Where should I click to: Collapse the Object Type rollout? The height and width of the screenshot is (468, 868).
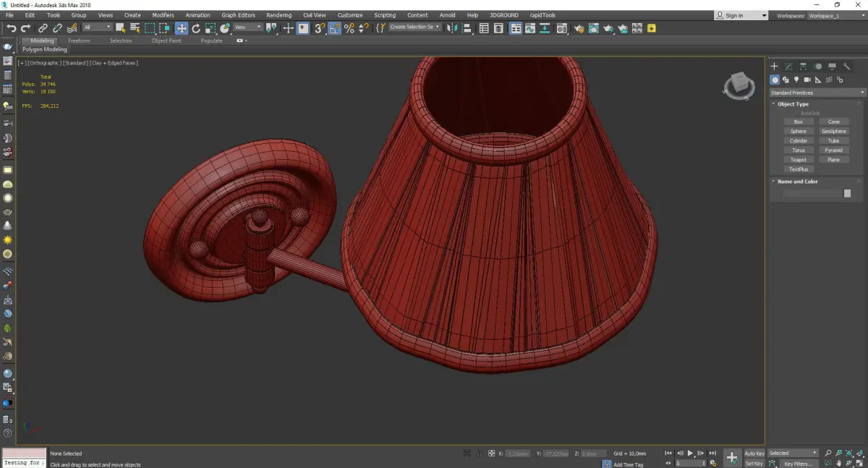point(793,104)
